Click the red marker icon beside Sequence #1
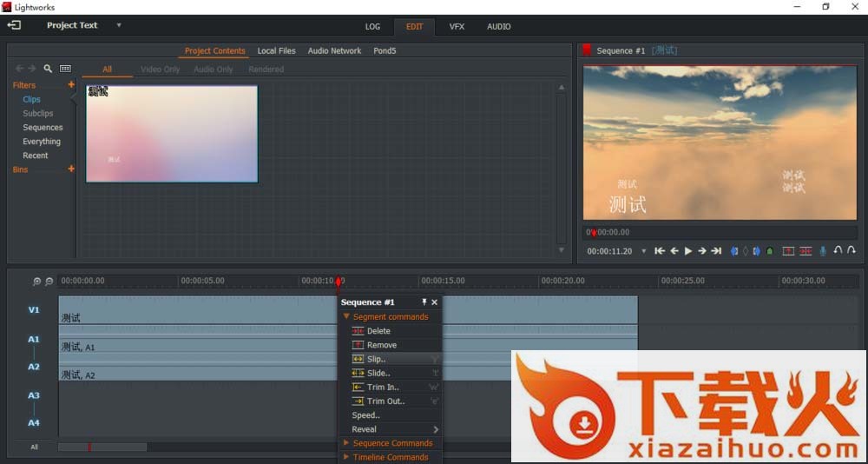 [x=586, y=50]
